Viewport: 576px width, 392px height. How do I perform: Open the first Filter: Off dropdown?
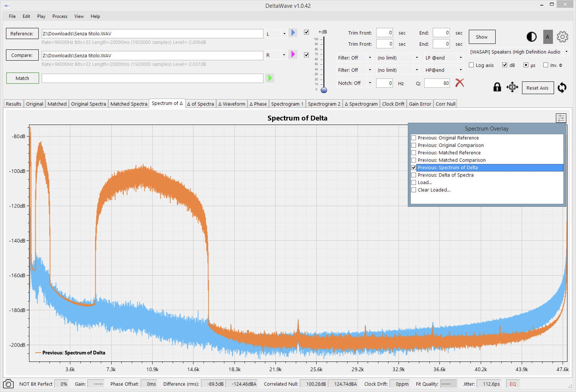coord(355,58)
